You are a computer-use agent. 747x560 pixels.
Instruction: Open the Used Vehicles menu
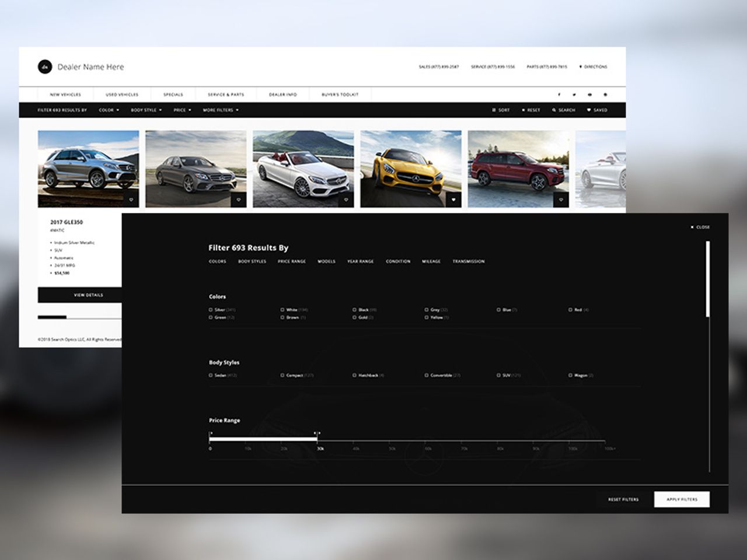[122, 94]
